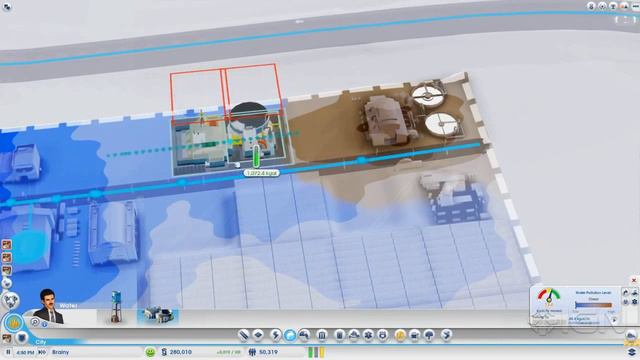Image resolution: width=640 pixels, height=360 pixels.
Task: Open the third sim portrait notification
Action: (7, 271)
